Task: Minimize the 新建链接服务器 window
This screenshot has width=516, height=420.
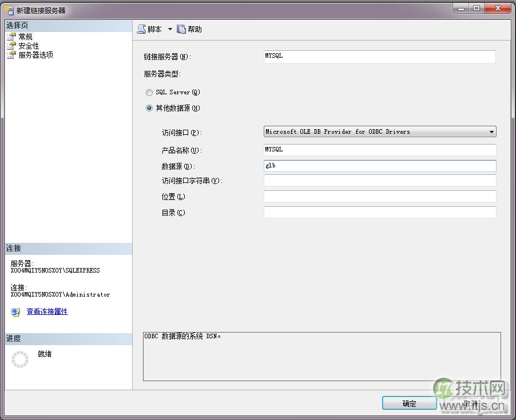Action: pyautogui.click(x=461, y=8)
